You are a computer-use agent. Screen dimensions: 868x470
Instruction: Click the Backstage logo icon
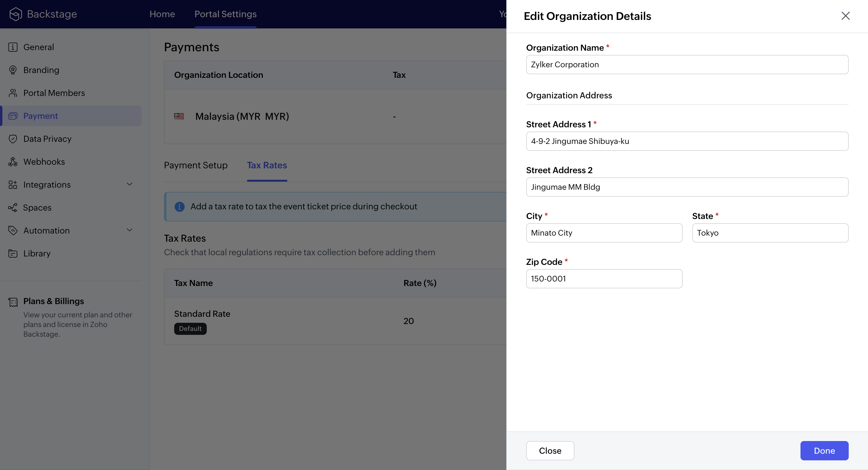pyautogui.click(x=15, y=14)
